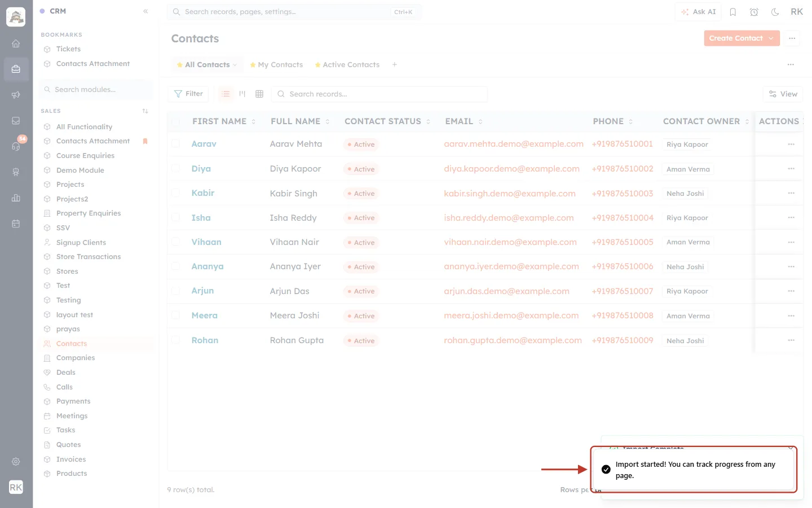Image resolution: width=812 pixels, height=508 pixels.
Task: Add a new view with plus icon
Action: coord(395,65)
